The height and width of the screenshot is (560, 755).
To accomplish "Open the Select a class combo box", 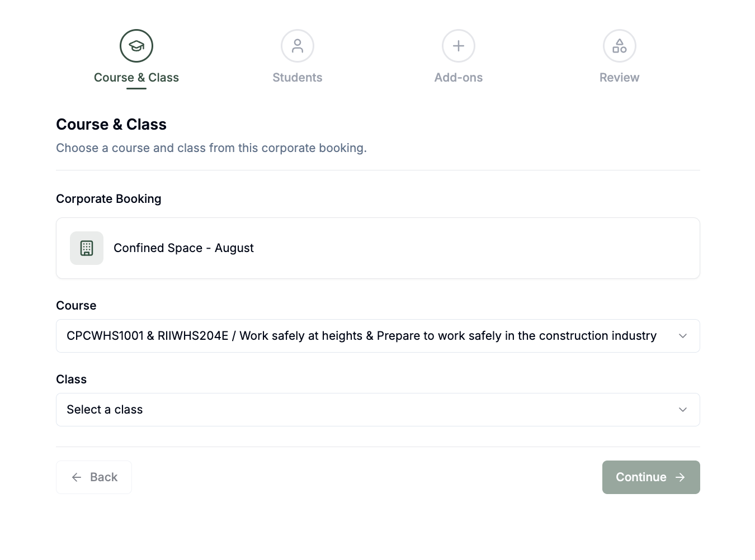I will click(x=378, y=410).
